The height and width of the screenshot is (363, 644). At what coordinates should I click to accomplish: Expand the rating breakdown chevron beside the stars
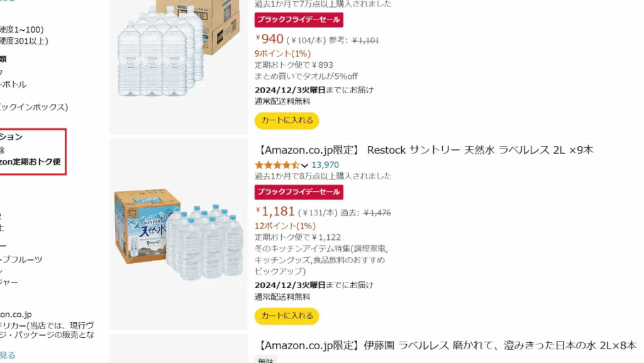(x=305, y=165)
